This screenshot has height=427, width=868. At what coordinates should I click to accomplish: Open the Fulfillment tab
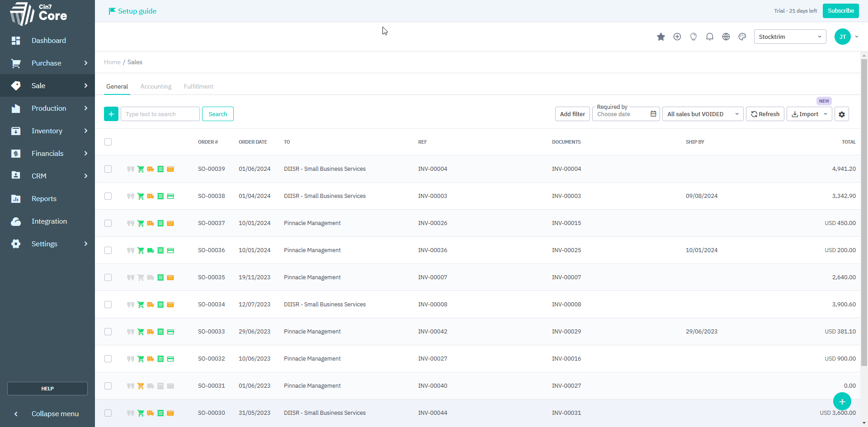[198, 87]
